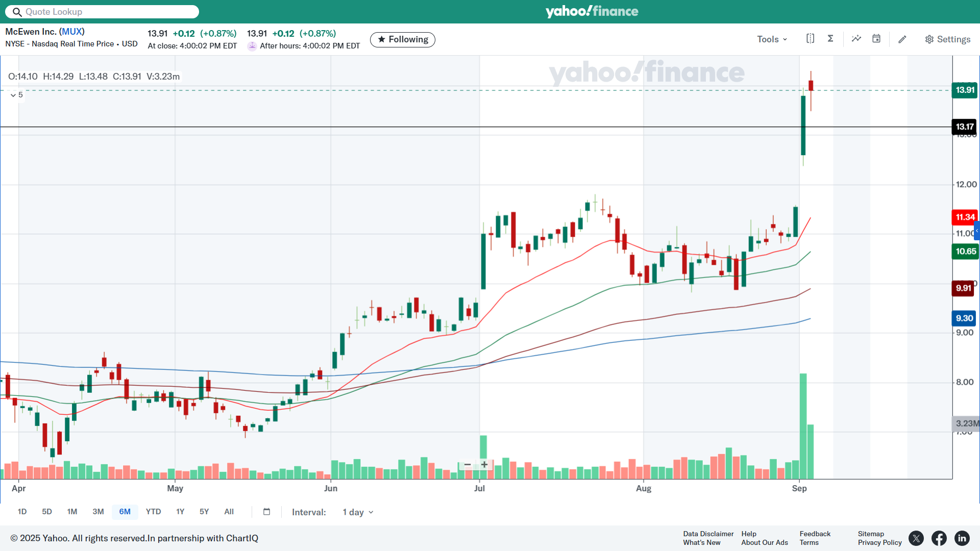Click the events calendar icon in toolbar
Image resolution: width=980 pixels, height=551 pixels.
(876, 39)
